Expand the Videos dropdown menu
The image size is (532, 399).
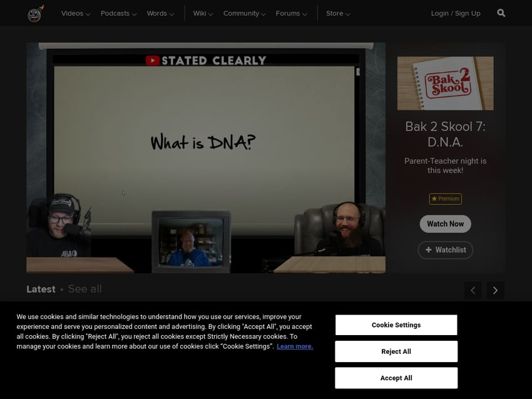(75, 13)
